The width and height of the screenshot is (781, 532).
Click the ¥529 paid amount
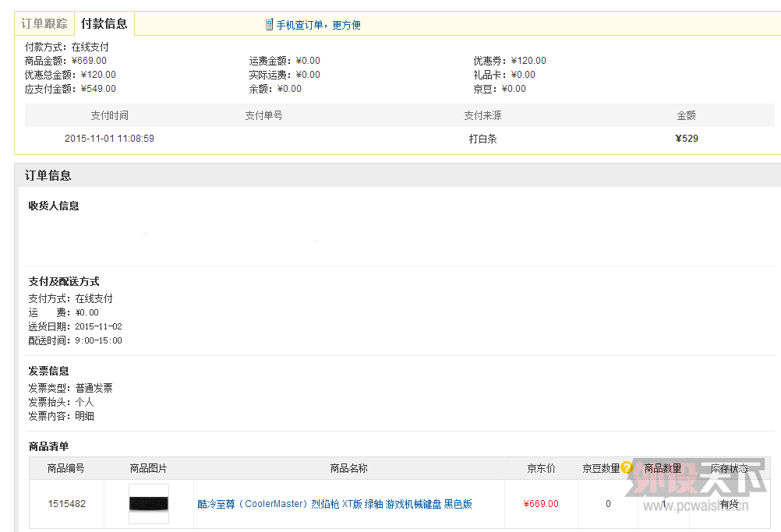[x=687, y=139]
